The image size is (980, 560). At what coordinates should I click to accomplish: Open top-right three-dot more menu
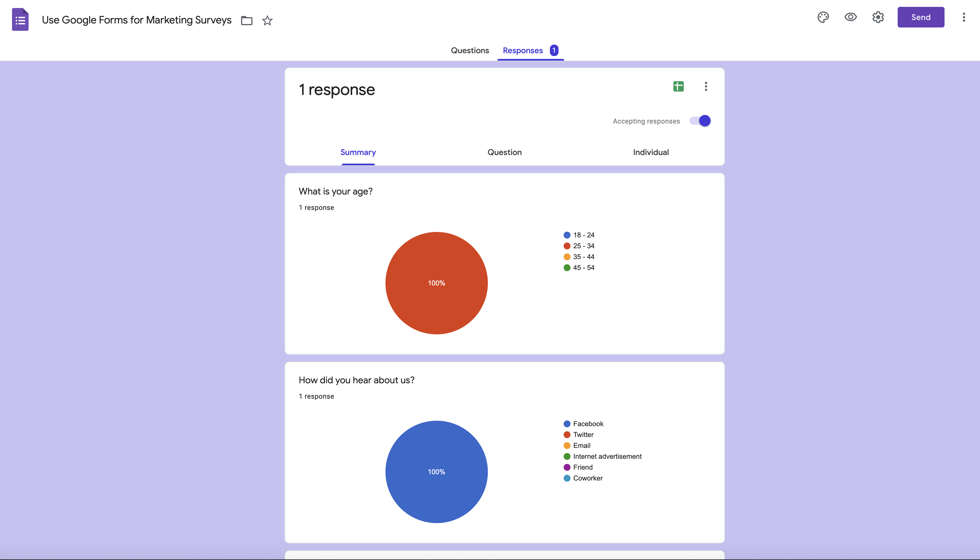click(x=963, y=17)
